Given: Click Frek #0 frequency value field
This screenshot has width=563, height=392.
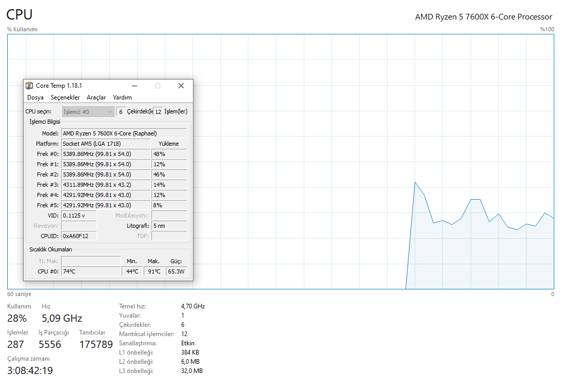Looking at the screenshot, I should pyautogui.click(x=106, y=154).
